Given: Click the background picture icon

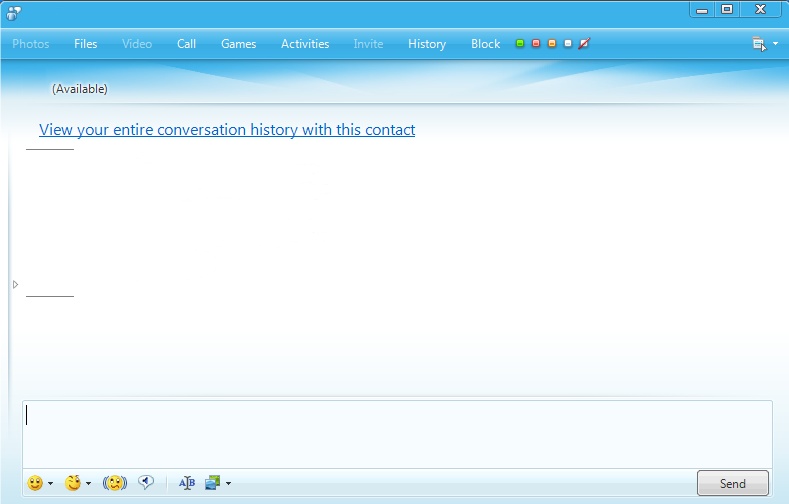Looking at the screenshot, I should pyautogui.click(x=212, y=483).
